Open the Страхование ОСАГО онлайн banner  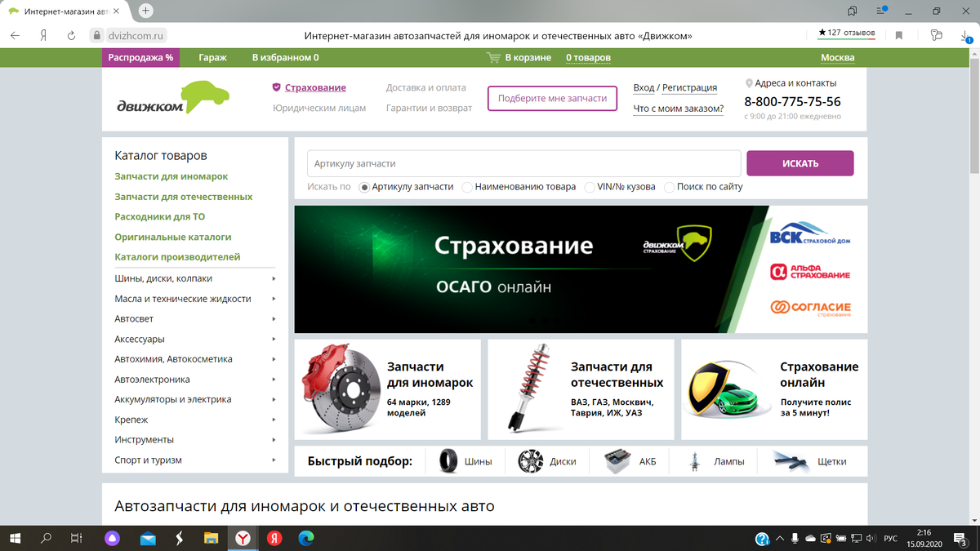point(581,269)
